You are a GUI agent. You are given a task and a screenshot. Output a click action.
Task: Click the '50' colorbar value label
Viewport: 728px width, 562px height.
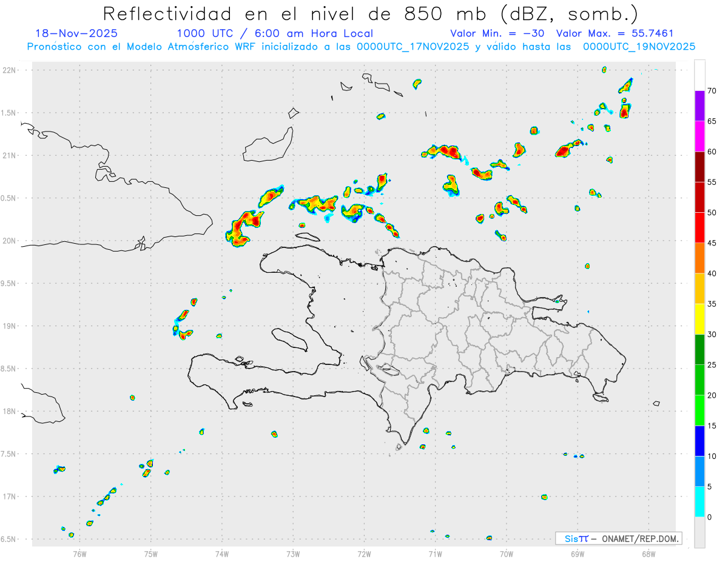tap(712, 213)
